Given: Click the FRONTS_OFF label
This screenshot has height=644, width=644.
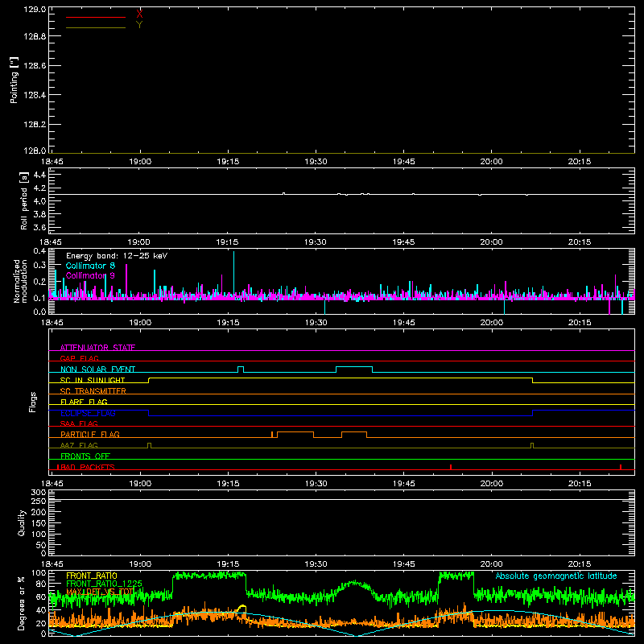Looking at the screenshot, I should (85, 456).
